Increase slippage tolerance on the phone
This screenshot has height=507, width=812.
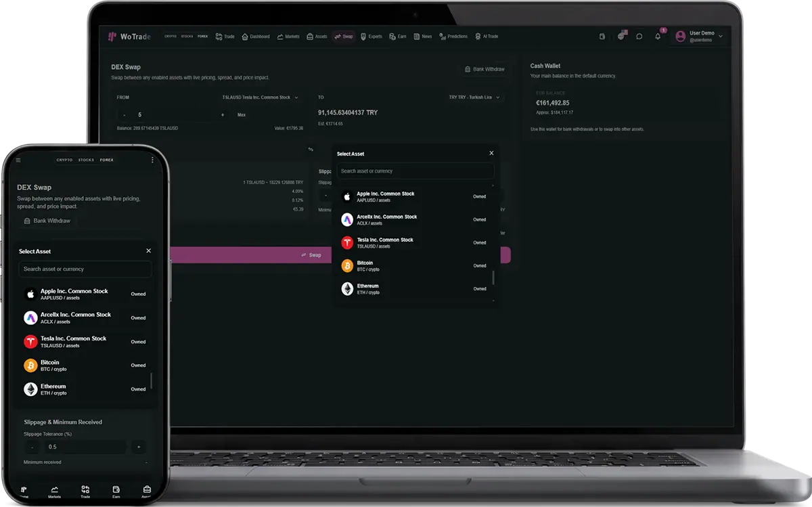pos(138,447)
